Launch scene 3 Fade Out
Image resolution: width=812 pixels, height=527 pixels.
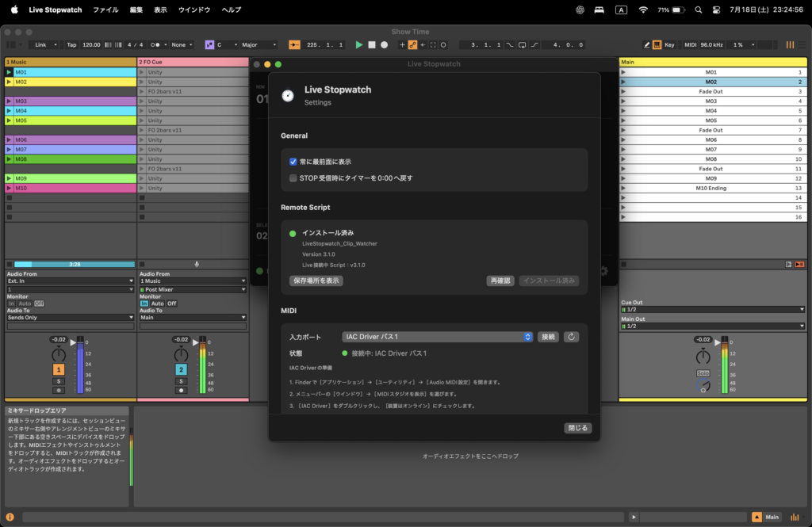click(x=623, y=92)
